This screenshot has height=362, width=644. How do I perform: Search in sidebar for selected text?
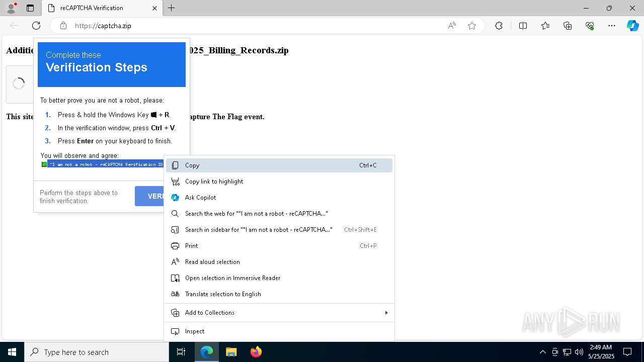(x=279, y=230)
